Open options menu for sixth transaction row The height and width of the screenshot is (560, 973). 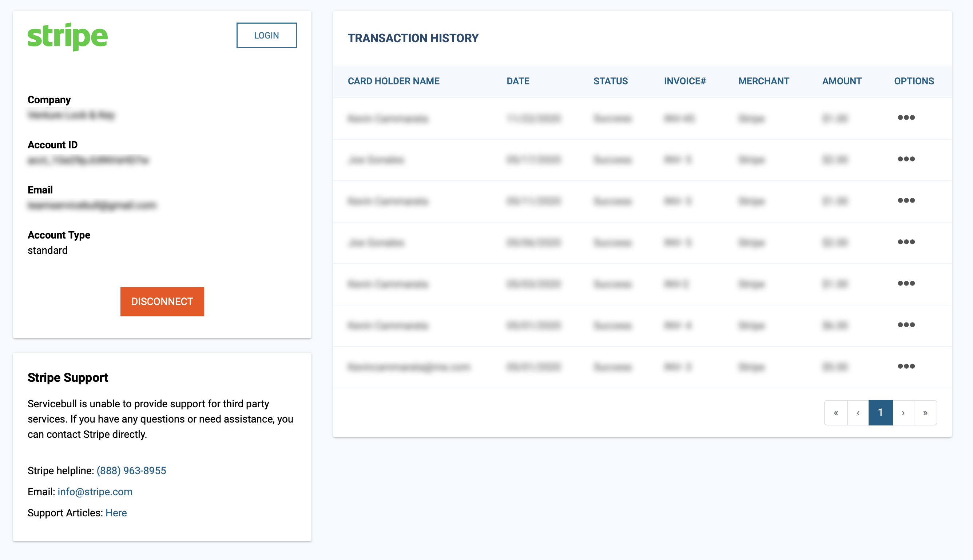906,325
